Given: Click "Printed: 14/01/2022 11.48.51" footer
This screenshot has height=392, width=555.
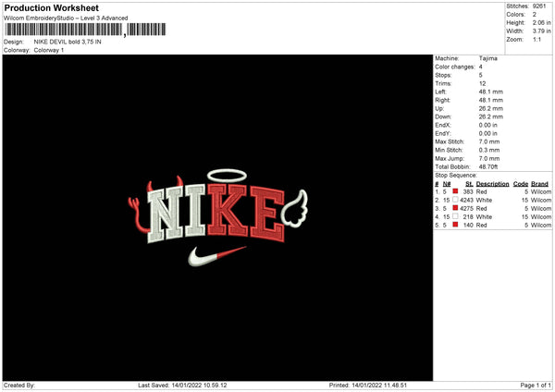Looking at the screenshot, I should click(x=368, y=386).
